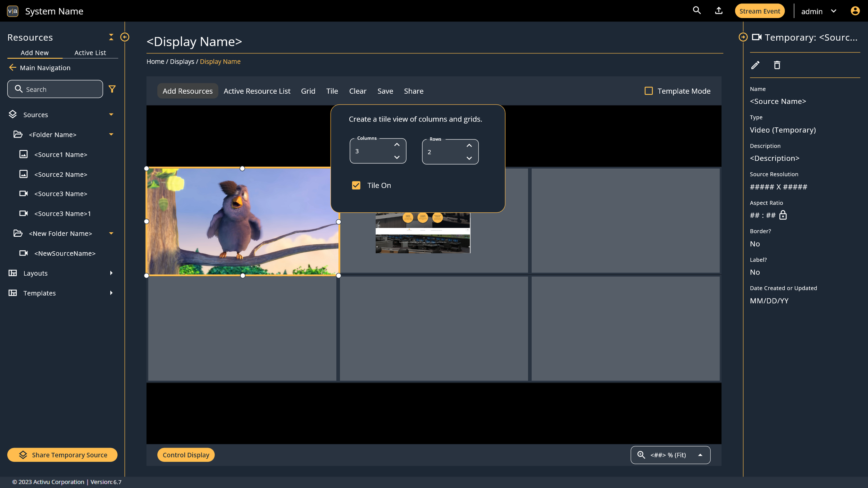
Task: Select <Source1 Name> in the tree
Action: 61,154
